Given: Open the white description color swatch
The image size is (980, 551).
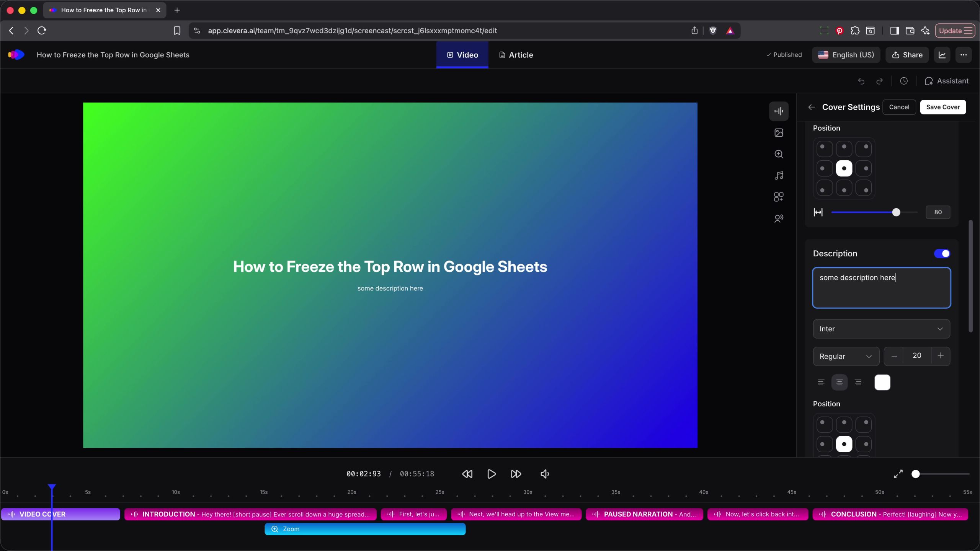Looking at the screenshot, I should click(882, 382).
